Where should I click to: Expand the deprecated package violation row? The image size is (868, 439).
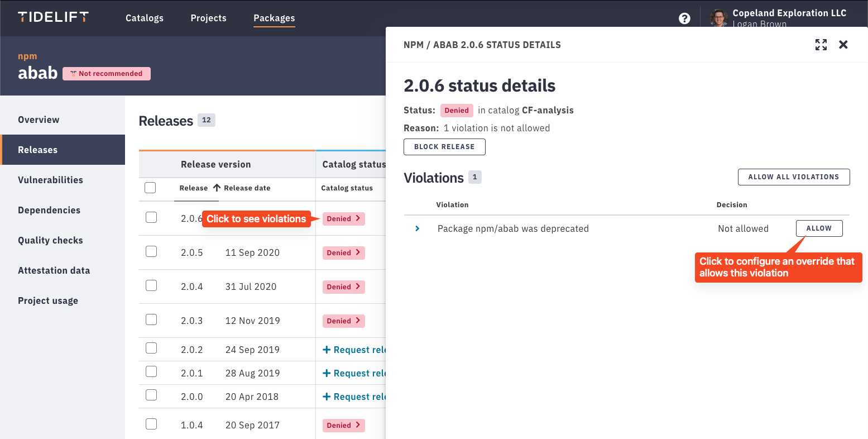click(x=417, y=228)
